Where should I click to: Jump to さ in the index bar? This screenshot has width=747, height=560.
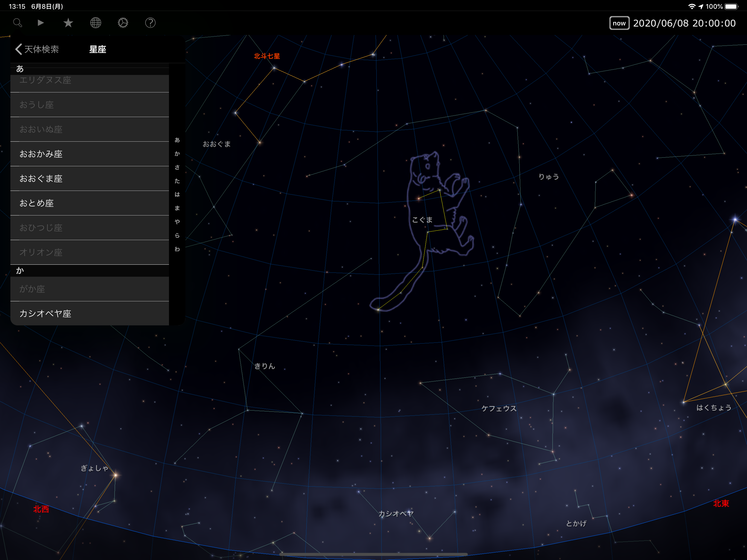coord(177,168)
